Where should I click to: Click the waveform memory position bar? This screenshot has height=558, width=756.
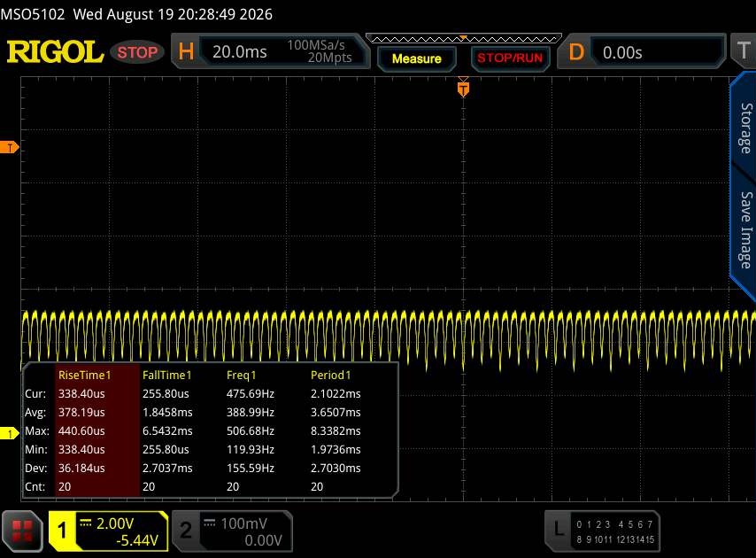pyautogui.click(x=463, y=39)
